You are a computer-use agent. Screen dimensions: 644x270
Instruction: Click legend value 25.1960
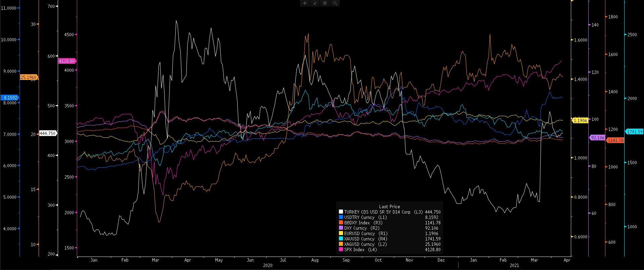433,244
